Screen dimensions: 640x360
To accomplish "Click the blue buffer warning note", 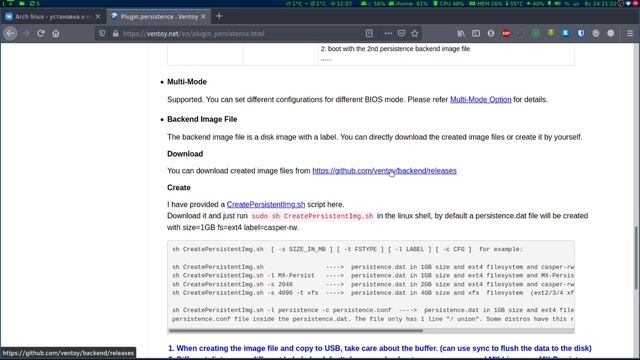I will [x=380, y=348].
